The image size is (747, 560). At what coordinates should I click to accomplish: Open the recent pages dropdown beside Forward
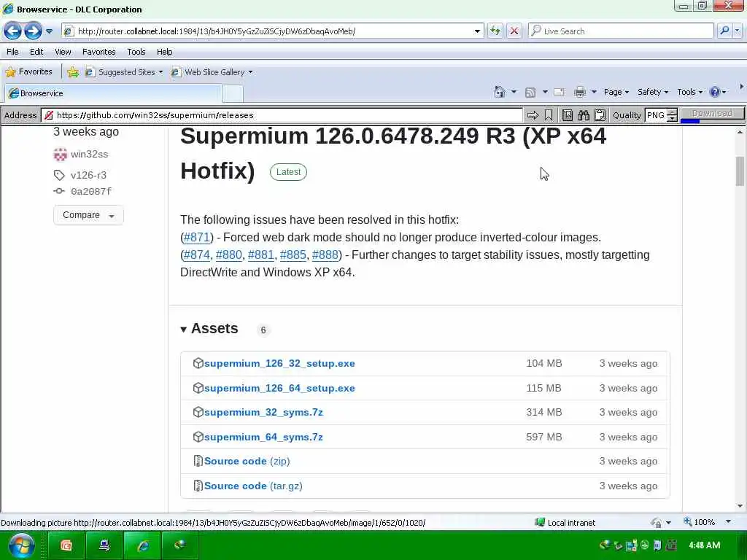click(49, 31)
